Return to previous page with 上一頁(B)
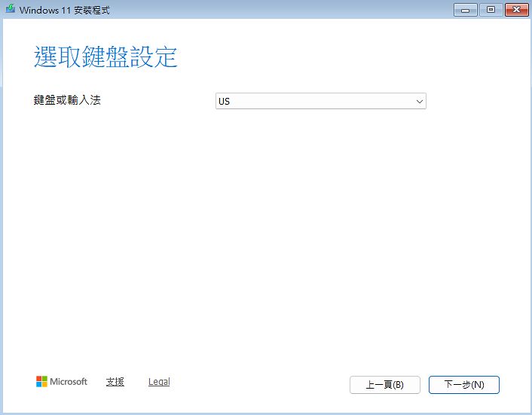Screen dimensions: 532x415 (385, 384)
